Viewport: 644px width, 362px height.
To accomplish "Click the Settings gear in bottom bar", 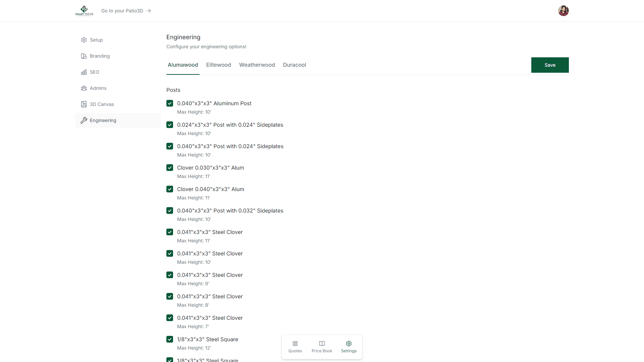I will point(349,344).
